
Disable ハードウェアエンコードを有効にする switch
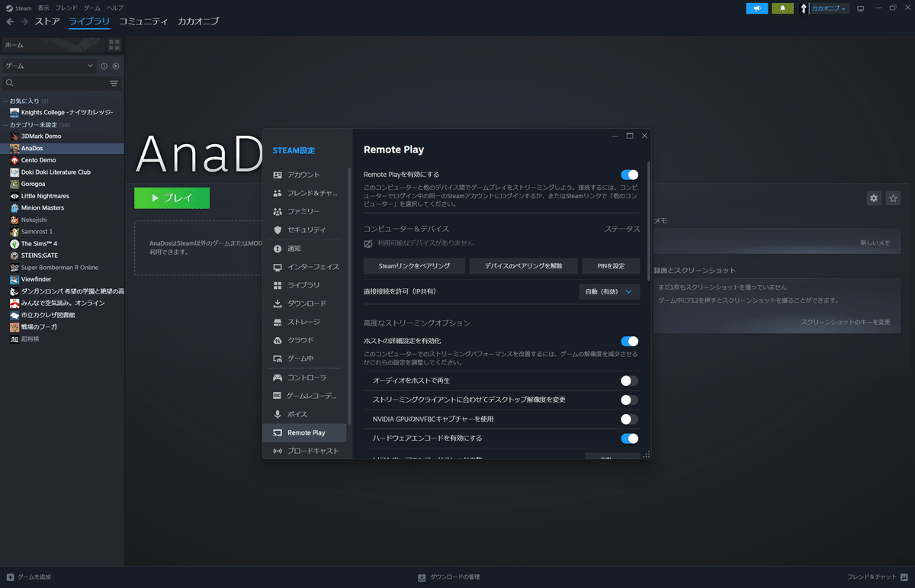coord(629,439)
